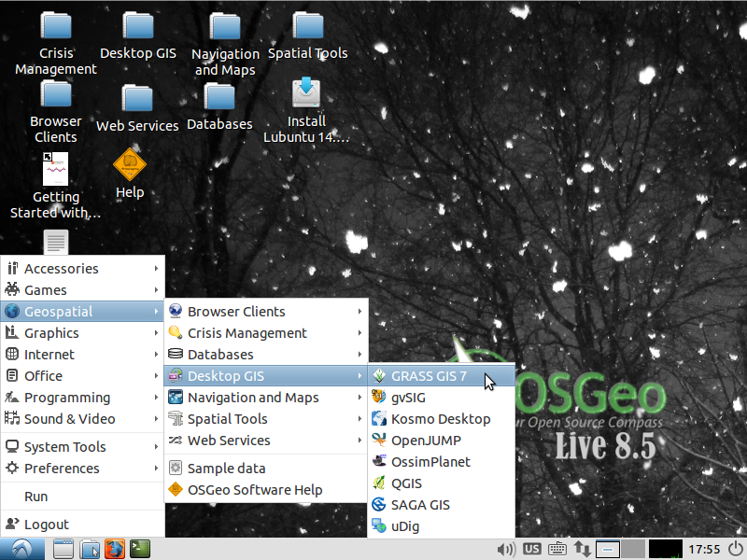Click the power button in the panel

pyautogui.click(x=736, y=549)
